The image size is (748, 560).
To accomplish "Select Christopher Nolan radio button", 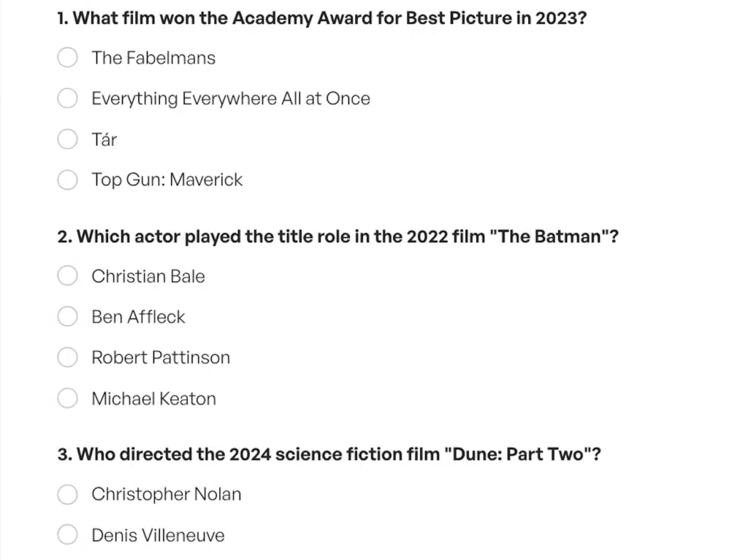I will [67, 494].
